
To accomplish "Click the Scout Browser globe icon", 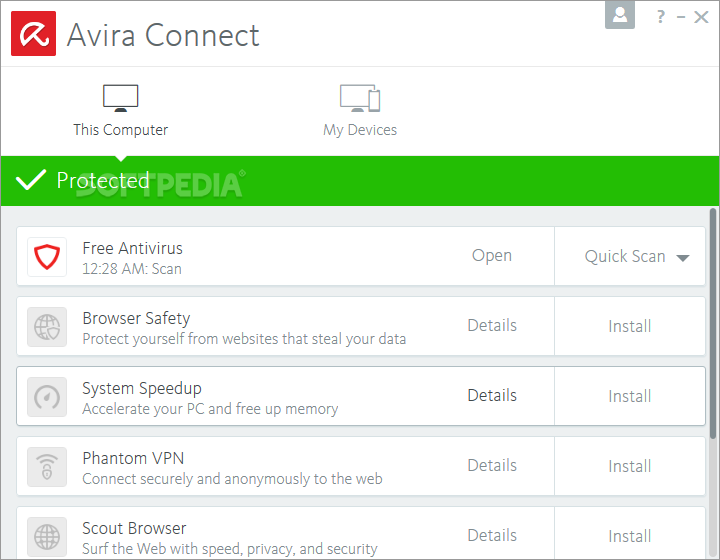I will (x=47, y=537).
